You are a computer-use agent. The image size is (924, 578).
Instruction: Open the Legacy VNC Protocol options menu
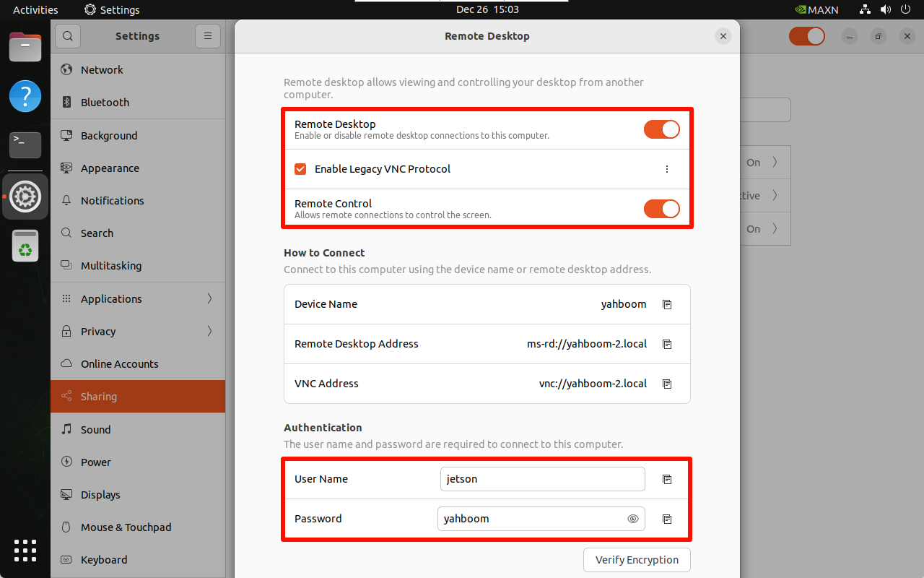pos(667,169)
